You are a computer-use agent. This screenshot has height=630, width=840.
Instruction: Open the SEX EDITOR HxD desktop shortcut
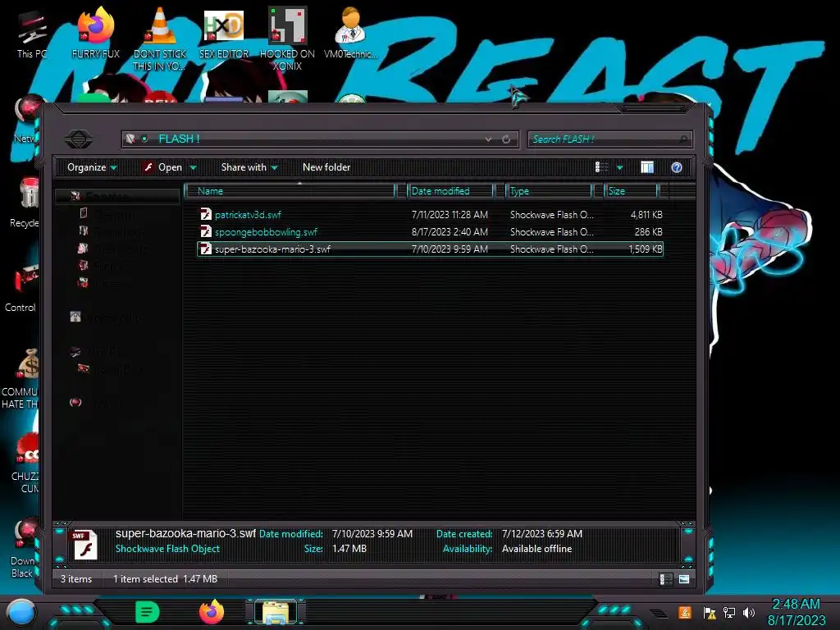pos(224,33)
